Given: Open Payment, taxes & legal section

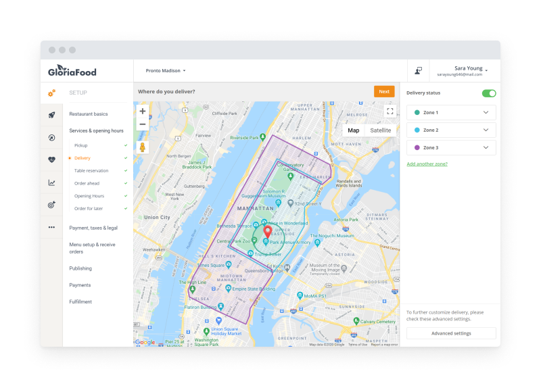Looking at the screenshot, I should [93, 228].
